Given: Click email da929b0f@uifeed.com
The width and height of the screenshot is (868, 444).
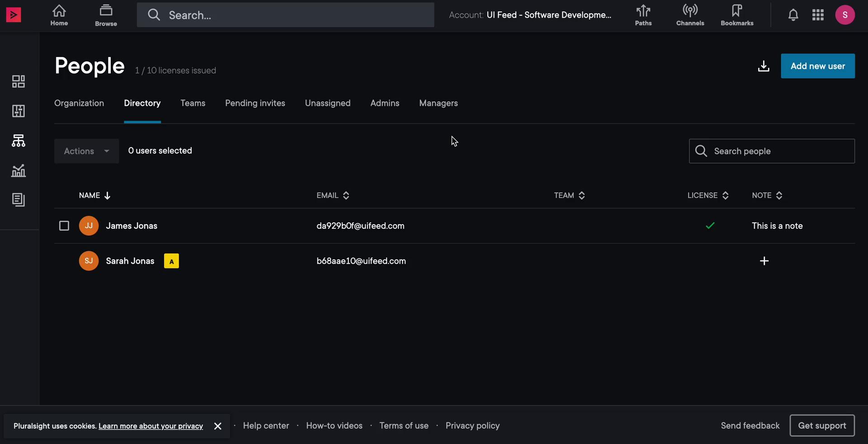Looking at the screenshot, I should click(360, 226).
